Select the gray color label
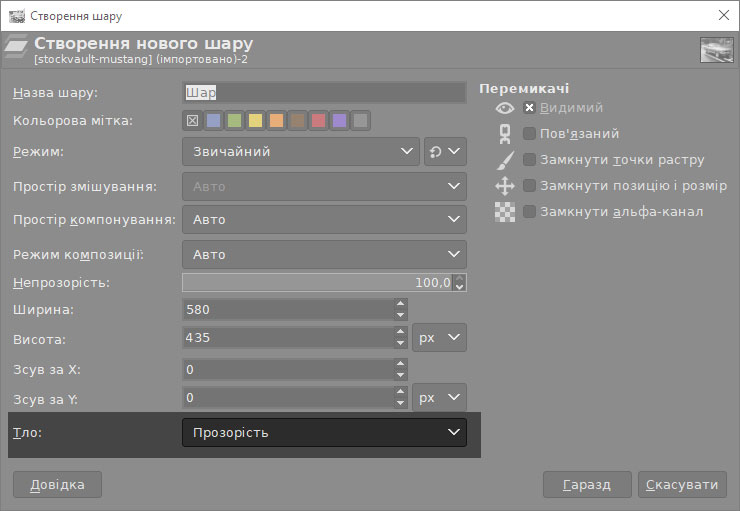Viewport: 740px width, 511px height. coord(361,121)
